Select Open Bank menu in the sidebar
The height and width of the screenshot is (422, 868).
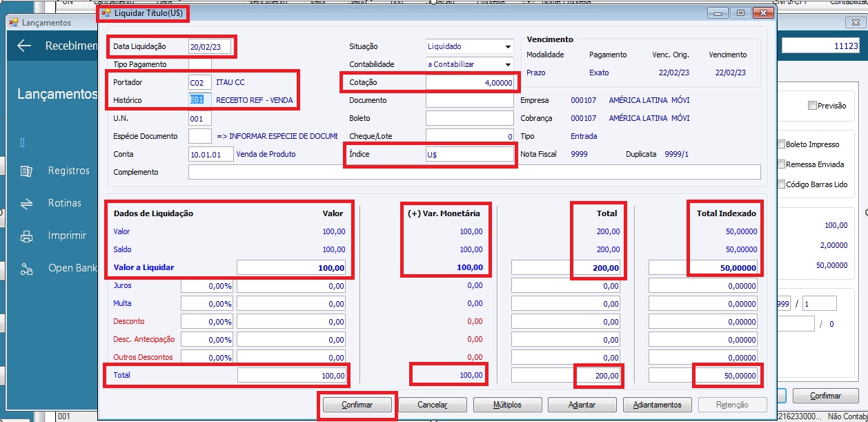72,268
